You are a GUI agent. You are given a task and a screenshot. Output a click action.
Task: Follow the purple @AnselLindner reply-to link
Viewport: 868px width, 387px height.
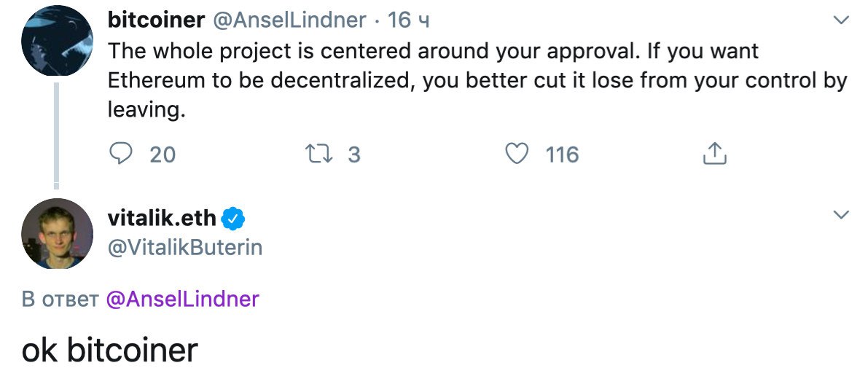click(x=182, y=299)
